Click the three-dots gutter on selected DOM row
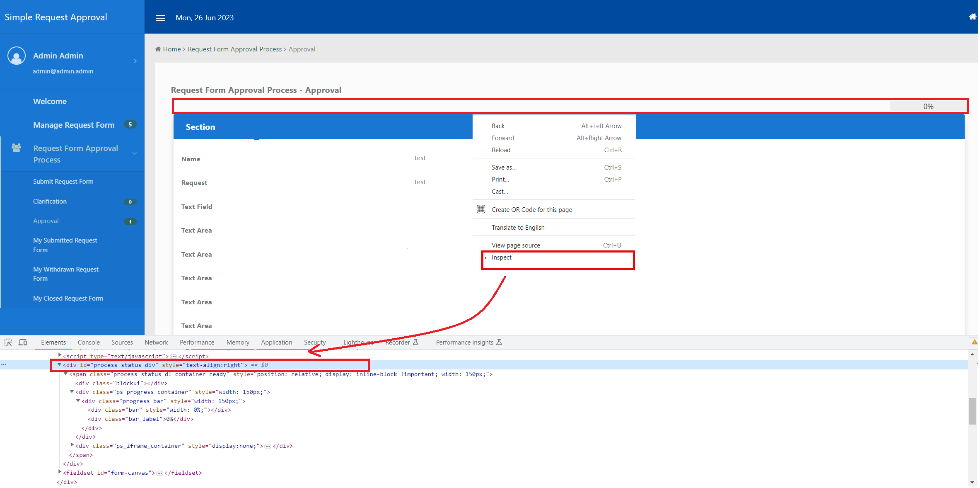Viewport: 980px width, 488px height. click(x=4, y=364)
